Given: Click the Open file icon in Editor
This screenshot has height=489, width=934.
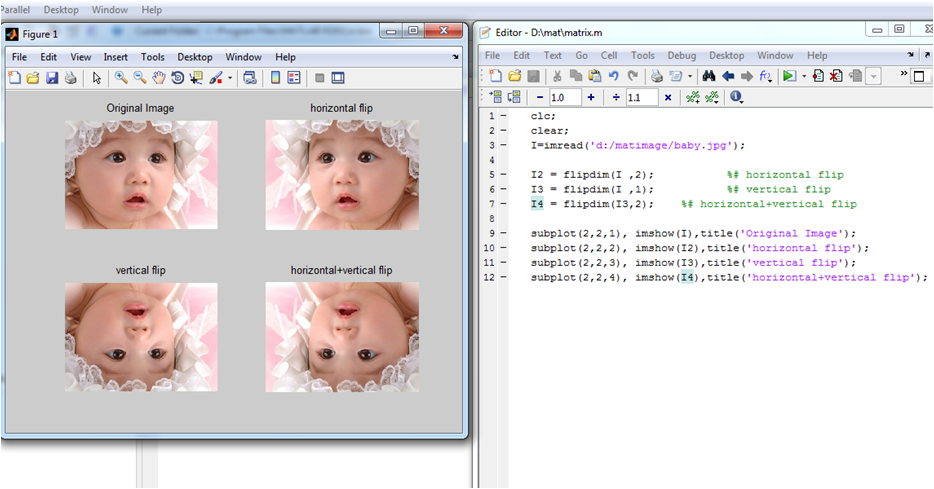Looking at the screenshot, I should (x=515, y=76).
